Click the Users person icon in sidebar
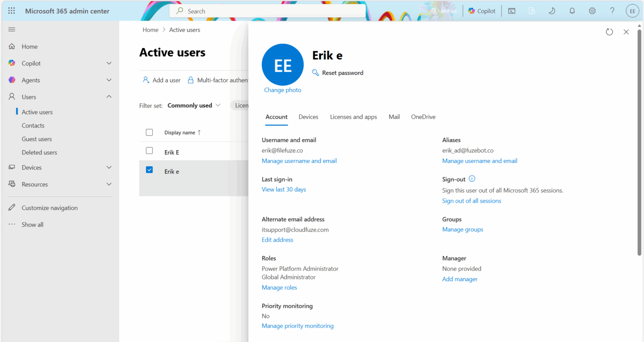644x342 pixels. 12,97
